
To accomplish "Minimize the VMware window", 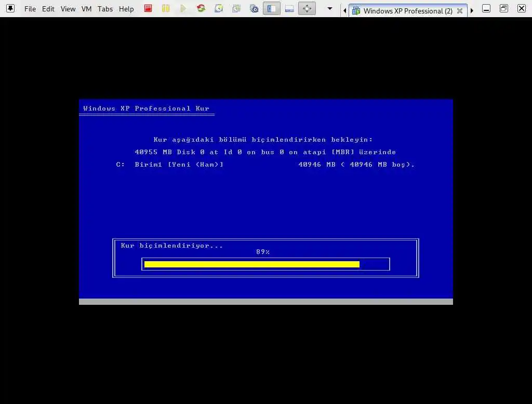I will 486,8.
